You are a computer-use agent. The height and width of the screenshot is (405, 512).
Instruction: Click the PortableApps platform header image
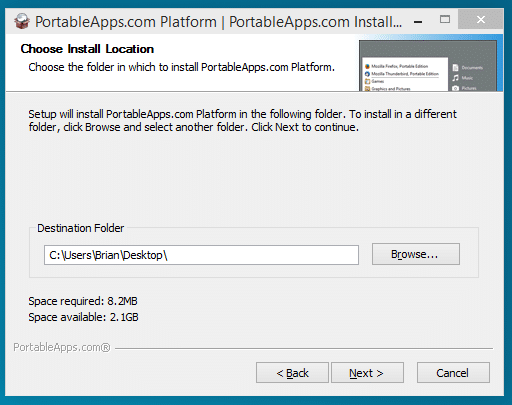[x=429, y=63]
